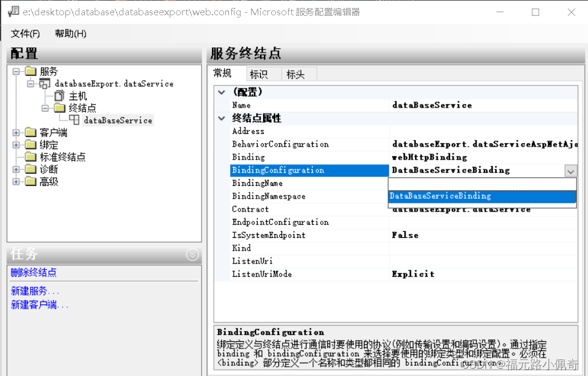Click the BindingName property label
Viewport: 588px width, 376px height.
[x=257, y=183]
